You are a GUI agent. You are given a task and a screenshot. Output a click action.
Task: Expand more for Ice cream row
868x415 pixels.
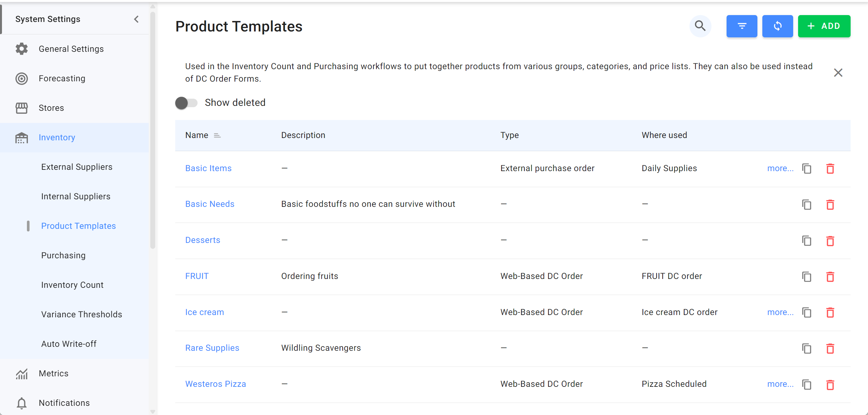pos(780,312)
